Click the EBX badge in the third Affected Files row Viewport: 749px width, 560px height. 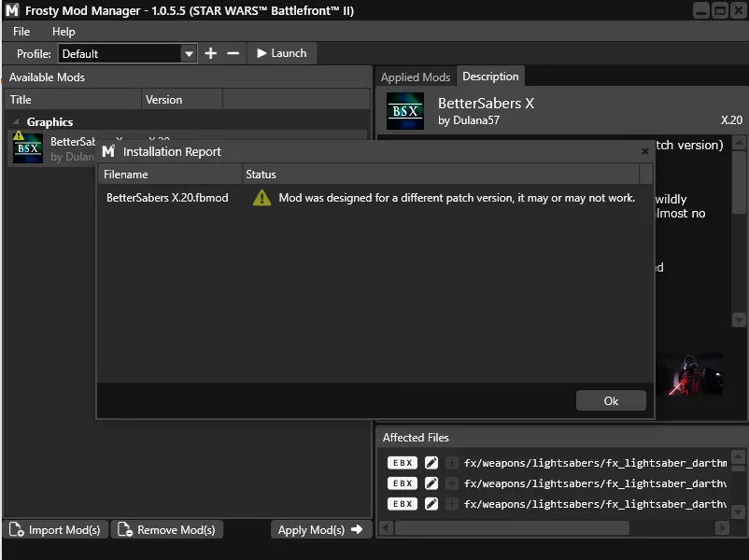pos(403,504)
